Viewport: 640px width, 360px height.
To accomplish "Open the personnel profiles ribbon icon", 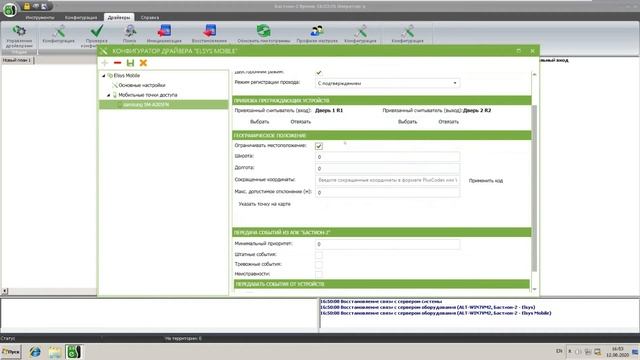I will tap(317, 31).
